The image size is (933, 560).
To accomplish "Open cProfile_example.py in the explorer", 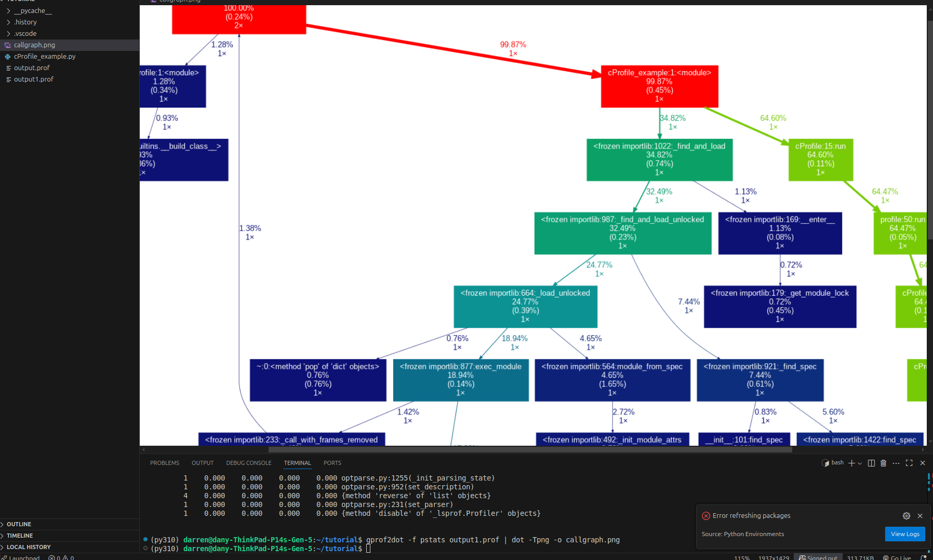I will pos(44,56).
